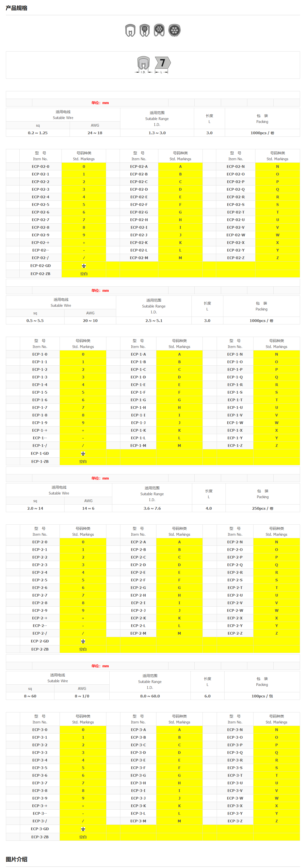
Task: Click the 8.0 ~ 60.0 suitable range value
Action: pos(150,696)
